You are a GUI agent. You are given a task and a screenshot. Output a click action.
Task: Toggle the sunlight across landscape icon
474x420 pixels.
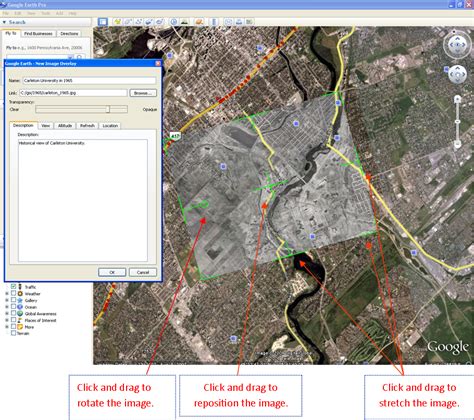pyautogui.click(x=184, y=22)
